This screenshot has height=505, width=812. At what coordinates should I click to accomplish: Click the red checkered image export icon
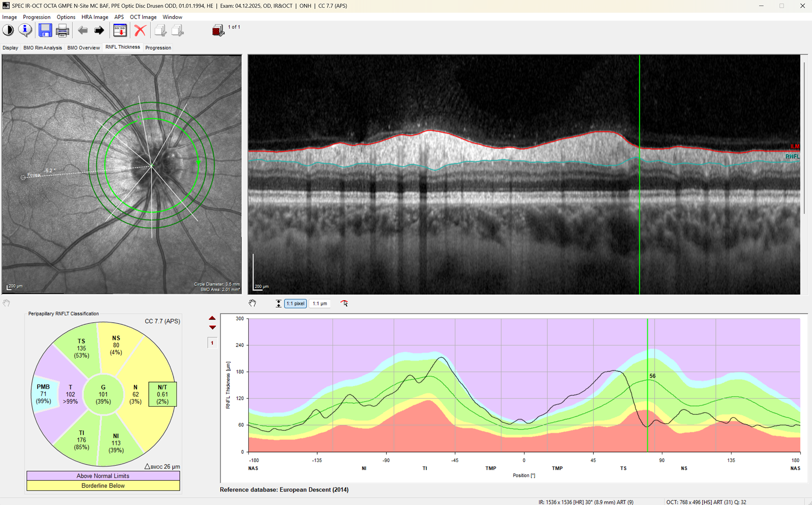[x=218, y=30]
